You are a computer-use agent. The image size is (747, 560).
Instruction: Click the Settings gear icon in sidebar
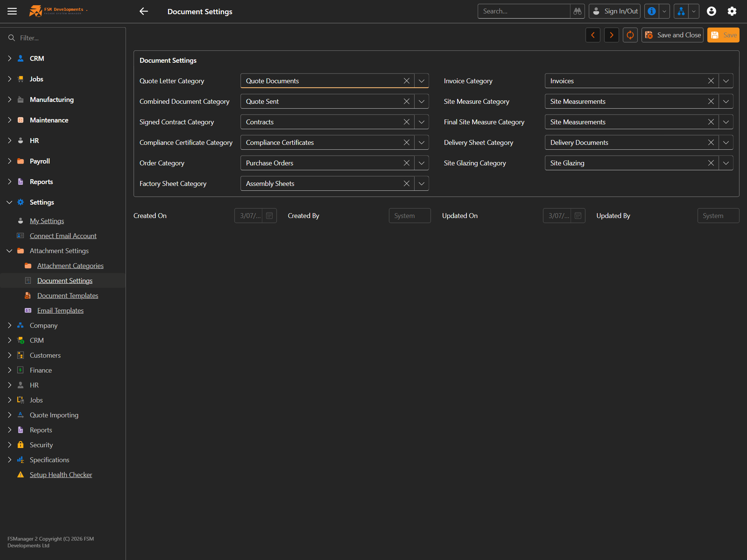pyautogui.click(x=21, y=202)
